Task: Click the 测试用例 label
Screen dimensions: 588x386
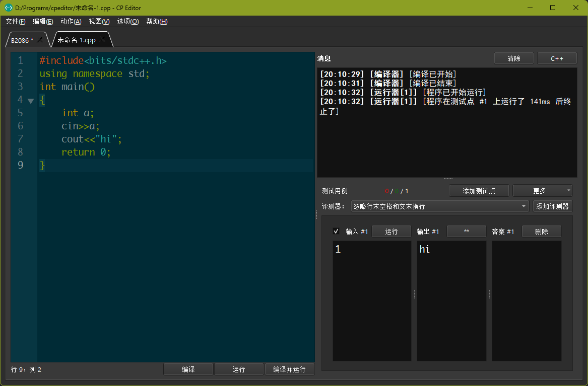Action: [335, 191]
